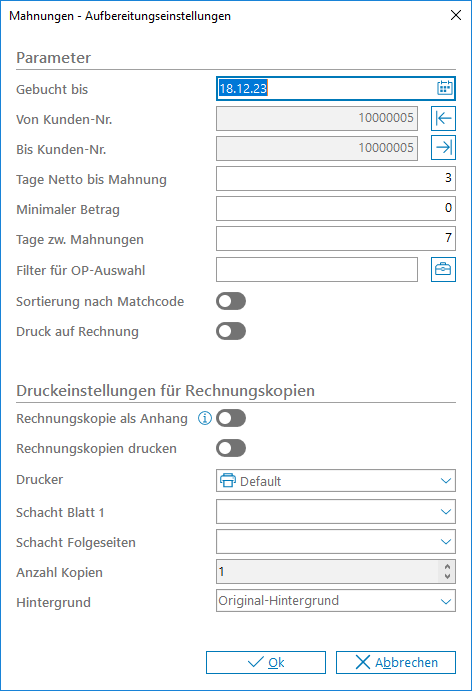Increase Anzahl Kopien with the up arrow
This screenshot has width=472, height=691.
[x=447, y=567]
